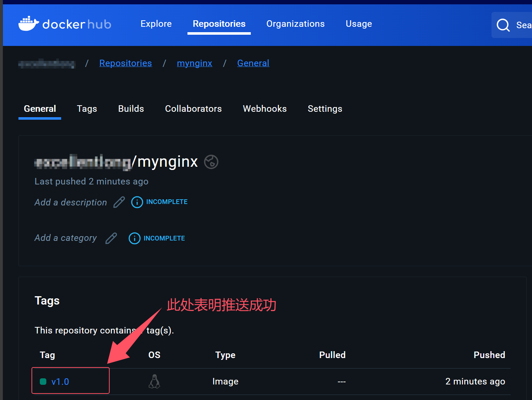The image size is (532, 400).
Task: Switch to the Settings tab
Action: click(325, 109)
